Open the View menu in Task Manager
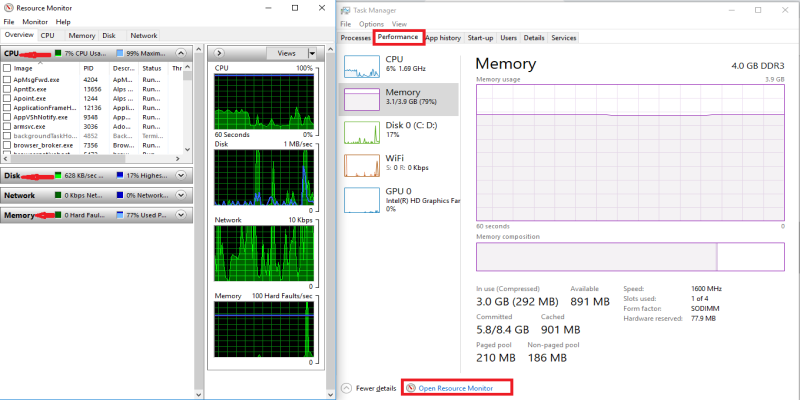Image resolution: width=800 pixels, height=400 pixels. [399, 24]
